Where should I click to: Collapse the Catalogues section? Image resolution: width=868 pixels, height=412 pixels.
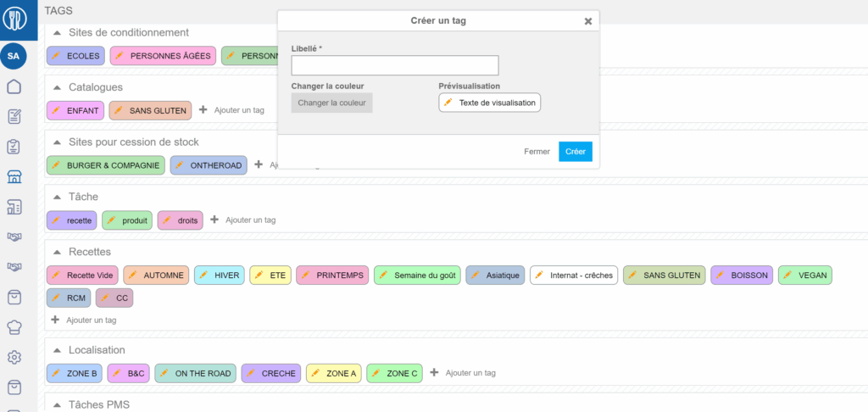click(58, 87)
